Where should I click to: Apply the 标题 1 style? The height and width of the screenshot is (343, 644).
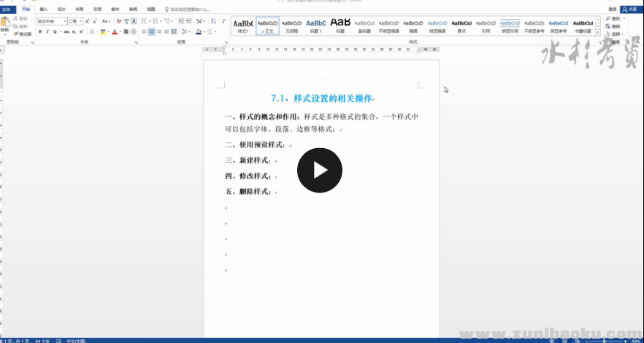point(315,27)
